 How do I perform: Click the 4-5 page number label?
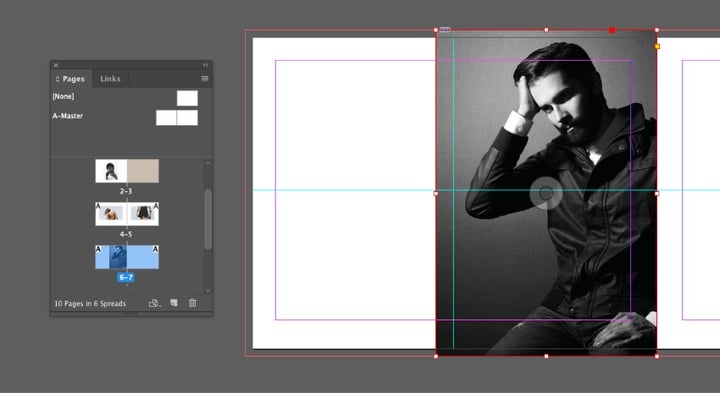(x=126, y=234)
